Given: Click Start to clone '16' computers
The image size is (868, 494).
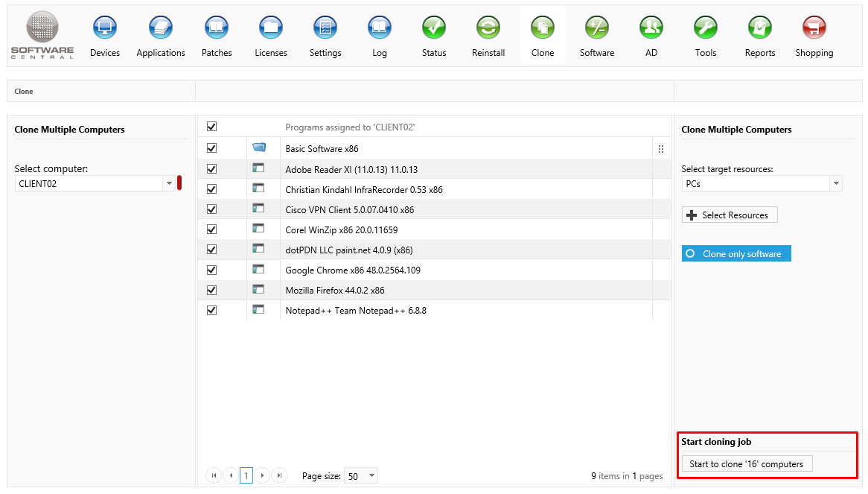Looking at the screenshot, I should pos(746,464).
